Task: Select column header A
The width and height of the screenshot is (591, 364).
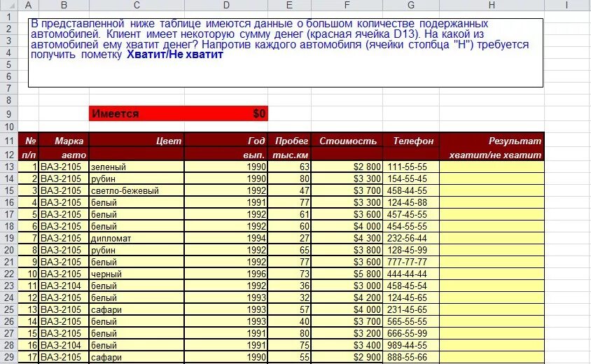Action: [28, 5]
